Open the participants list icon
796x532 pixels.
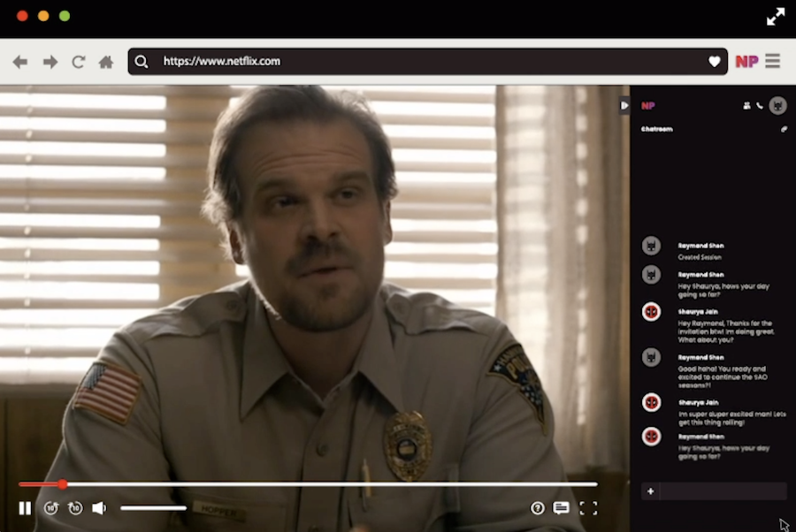click(746, 106)
